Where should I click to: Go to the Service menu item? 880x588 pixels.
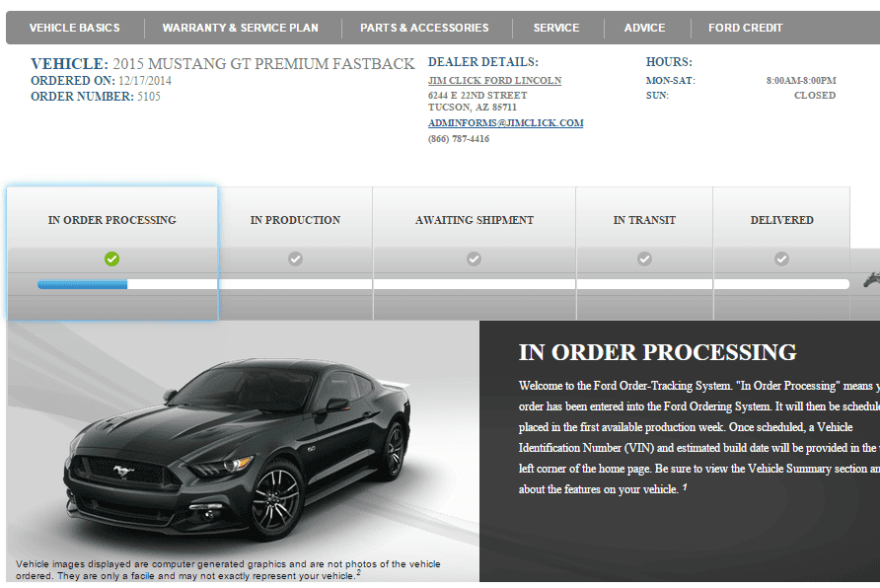tap(556, 28)
